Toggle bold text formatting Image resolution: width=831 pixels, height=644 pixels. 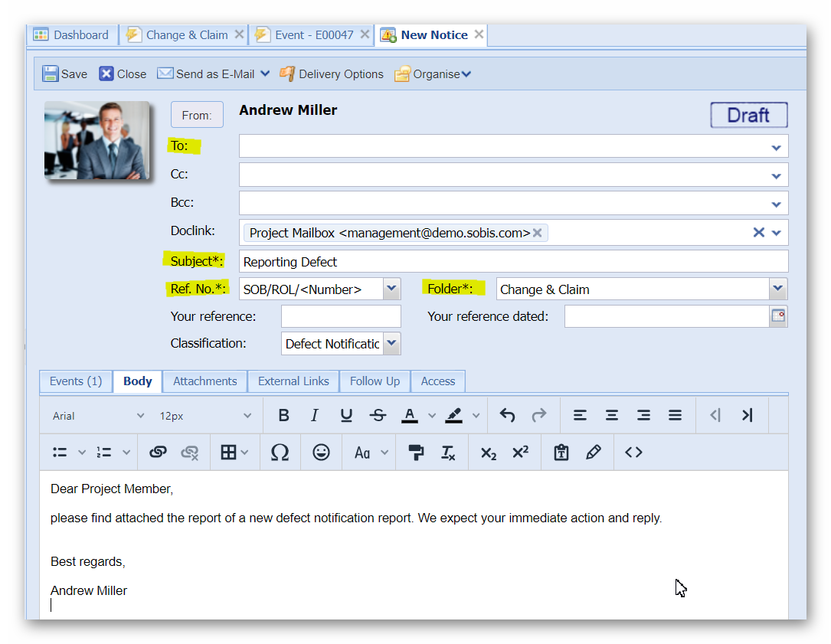pos(283,415)
